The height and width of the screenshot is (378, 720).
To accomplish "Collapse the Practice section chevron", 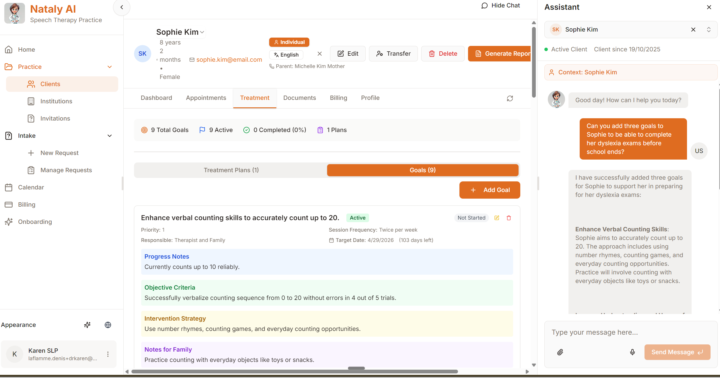I will click(x=109, y=67).
